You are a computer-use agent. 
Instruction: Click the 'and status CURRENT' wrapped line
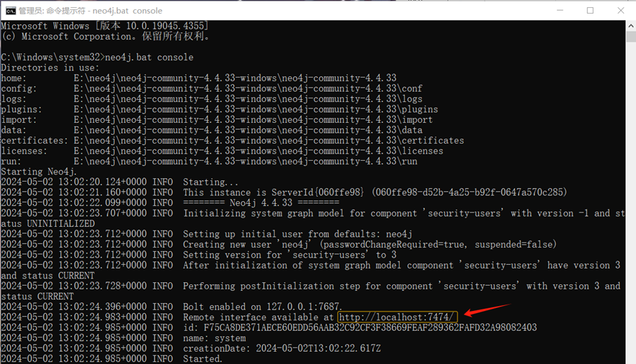point(48,276)
